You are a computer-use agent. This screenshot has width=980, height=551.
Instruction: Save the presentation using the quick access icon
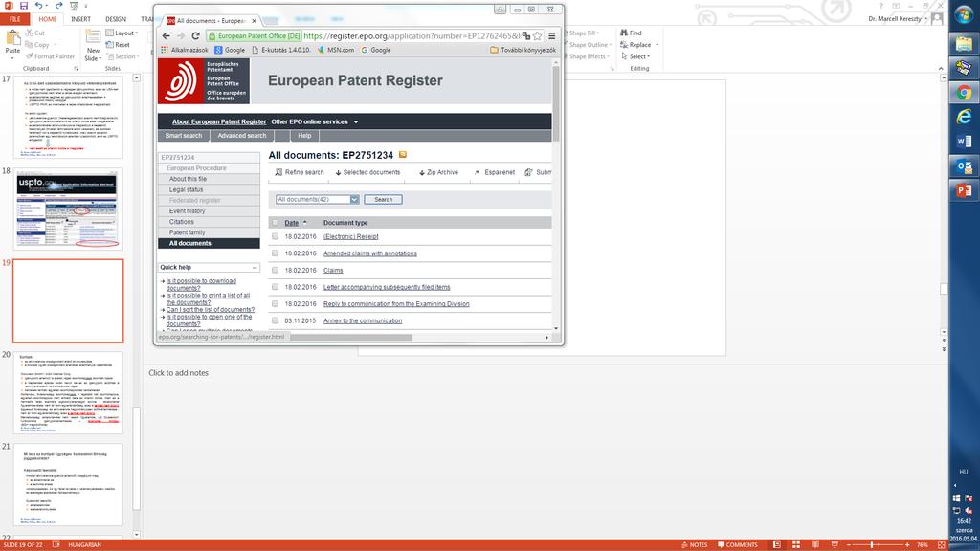pos(24,6)
